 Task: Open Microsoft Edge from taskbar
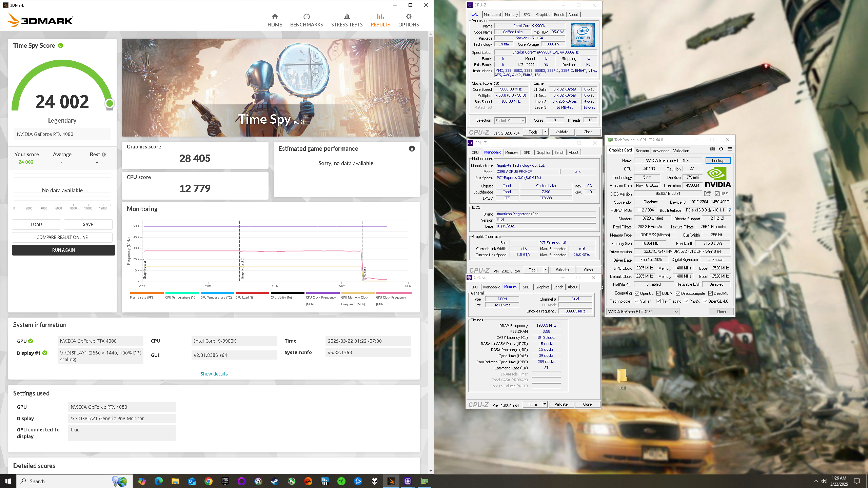(158, 481)
